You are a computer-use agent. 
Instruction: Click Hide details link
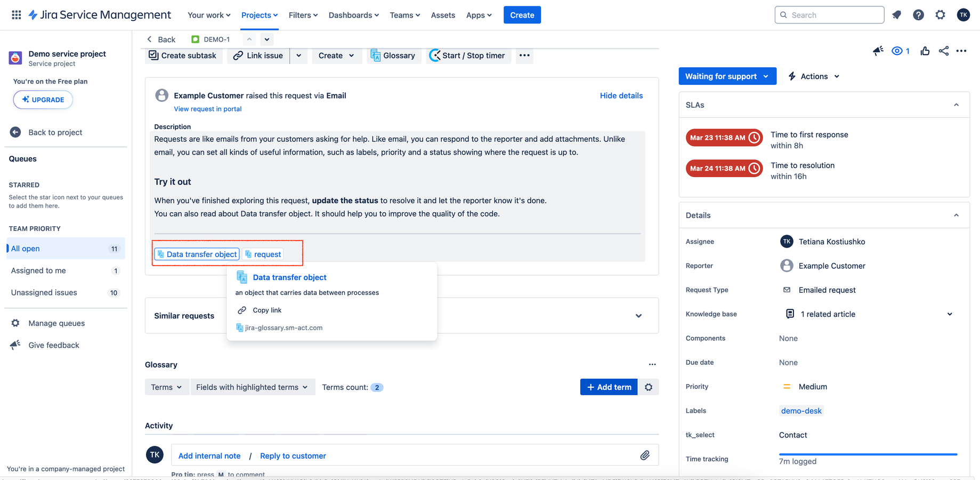621,95
